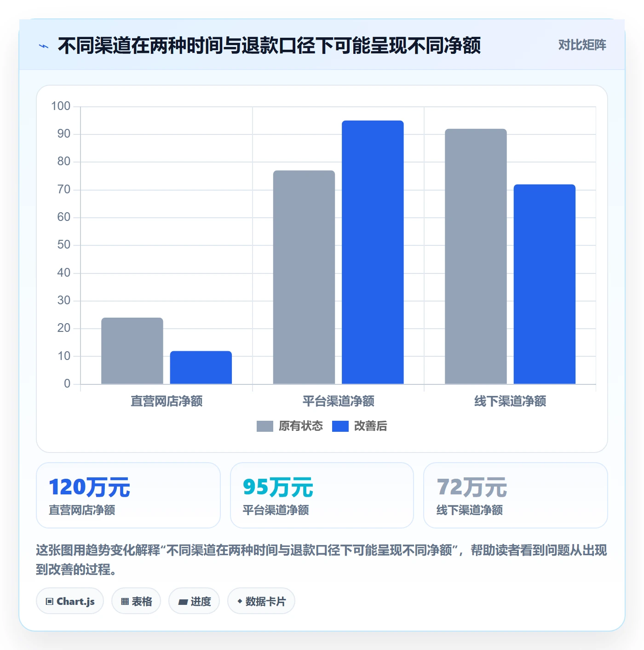Open the 95万元 data card
The height and width of the screenshot is (650, 644).
[322, 495]
